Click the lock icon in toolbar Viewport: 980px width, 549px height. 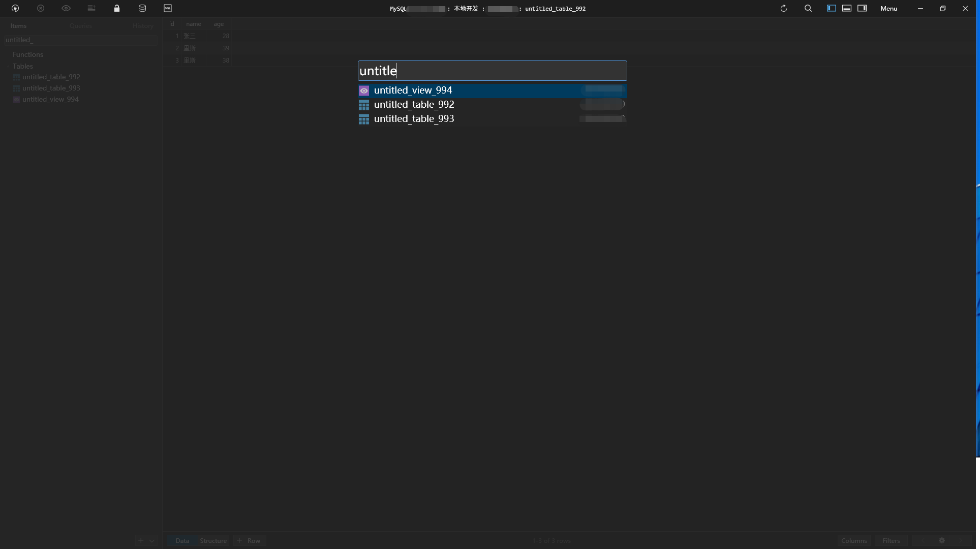point(117,8)
